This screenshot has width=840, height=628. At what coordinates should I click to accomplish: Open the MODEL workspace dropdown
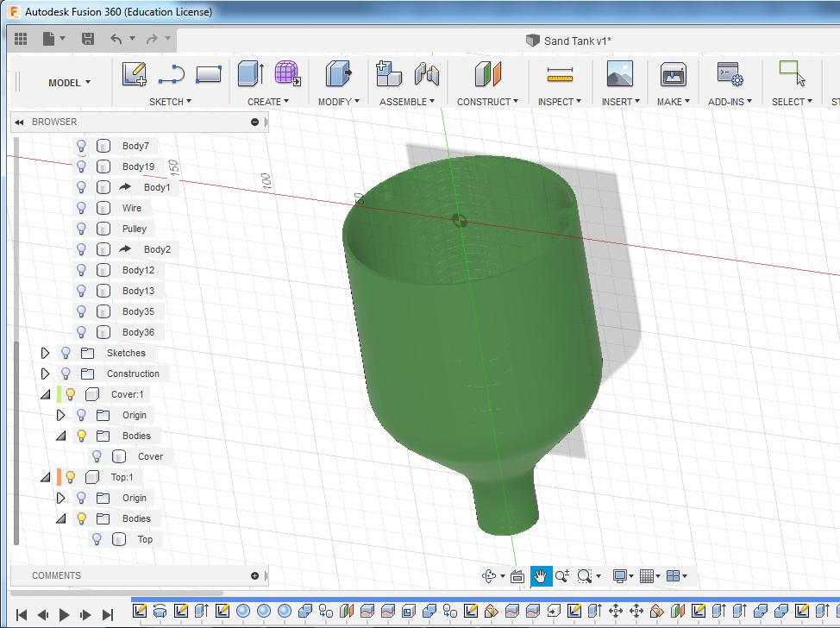tap(69, 83)
